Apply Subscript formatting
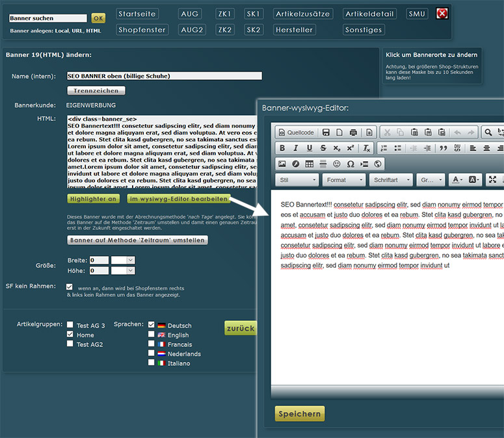The image size is (504, 438). tap(336, 148)
